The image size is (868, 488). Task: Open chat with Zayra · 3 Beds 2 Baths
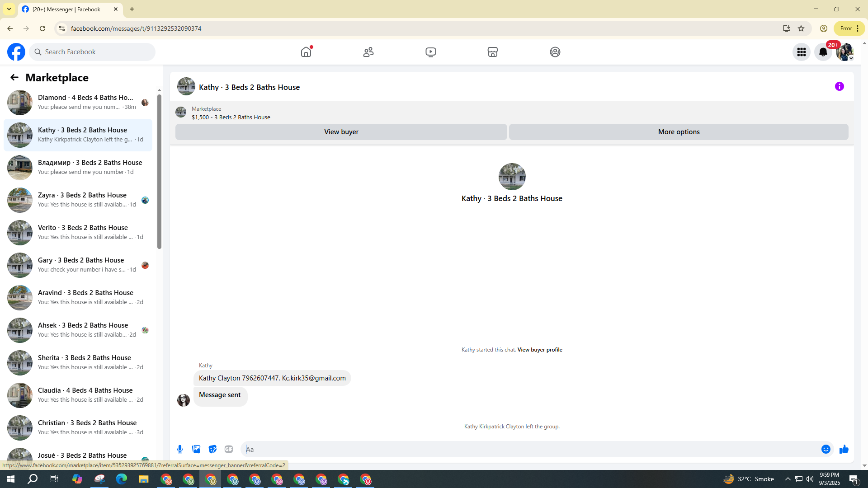pyautogui.click(x=78, y=200)
